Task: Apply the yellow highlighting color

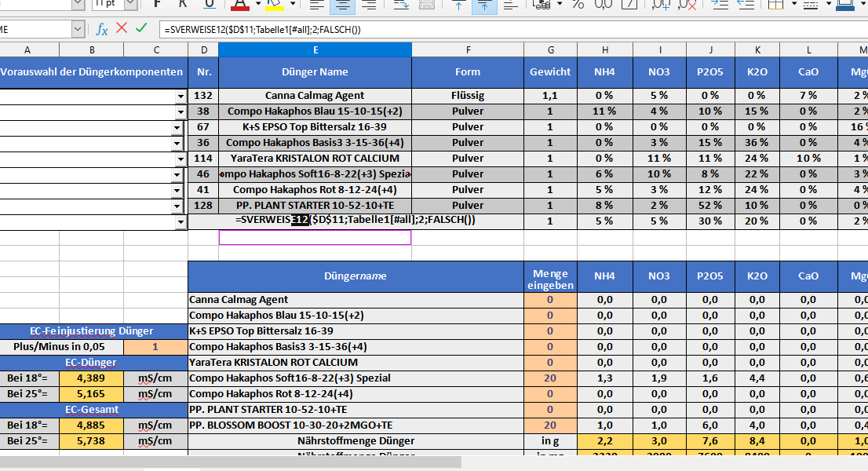Action: click(x=274, y=5)
